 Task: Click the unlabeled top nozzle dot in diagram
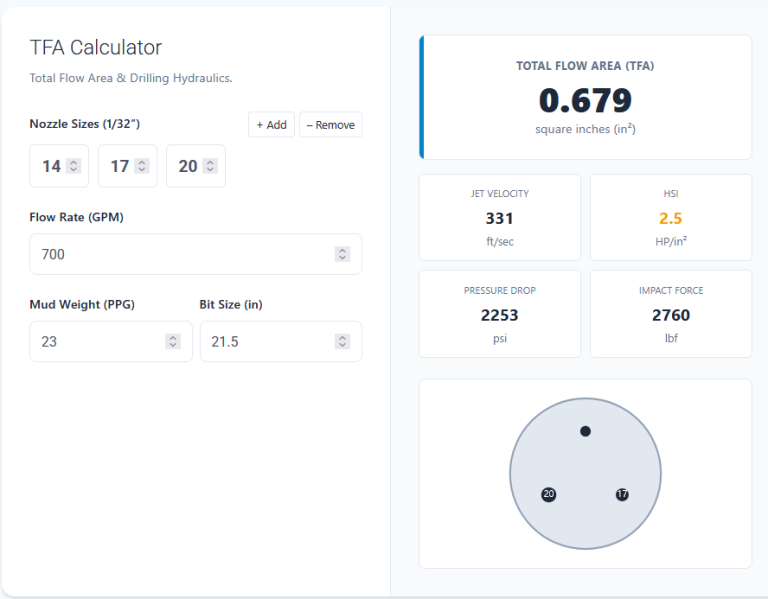[x=585, y=431]
